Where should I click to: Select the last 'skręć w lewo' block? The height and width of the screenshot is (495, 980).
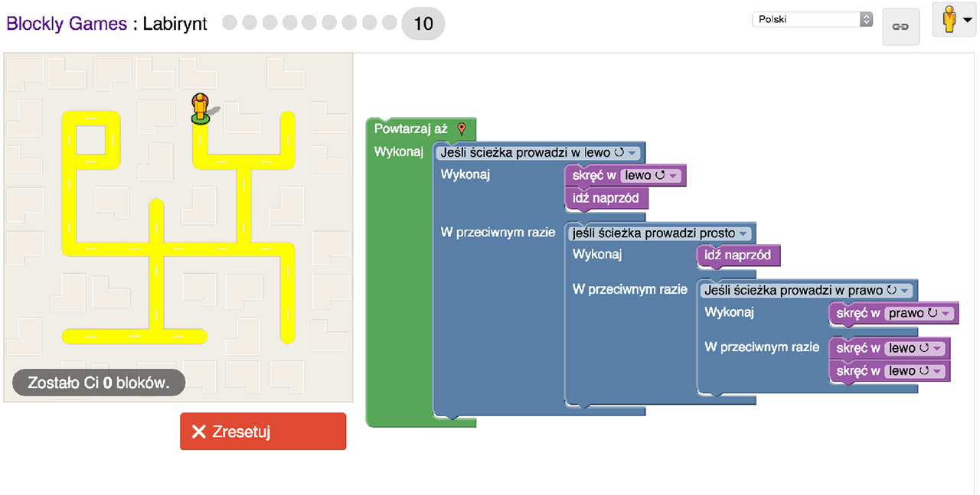pyautogui.click(x=854, y=371)
